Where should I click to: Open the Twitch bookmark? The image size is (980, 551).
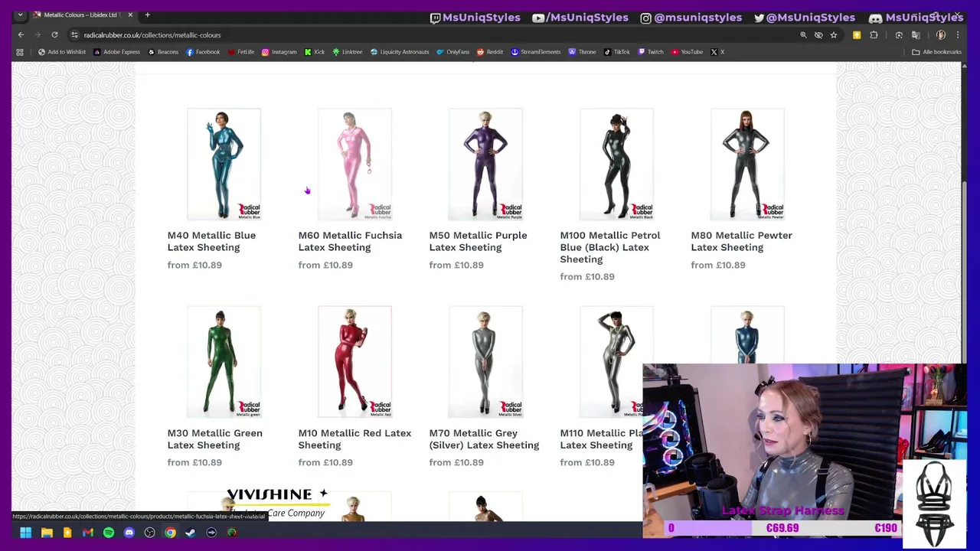coord(651,52)
